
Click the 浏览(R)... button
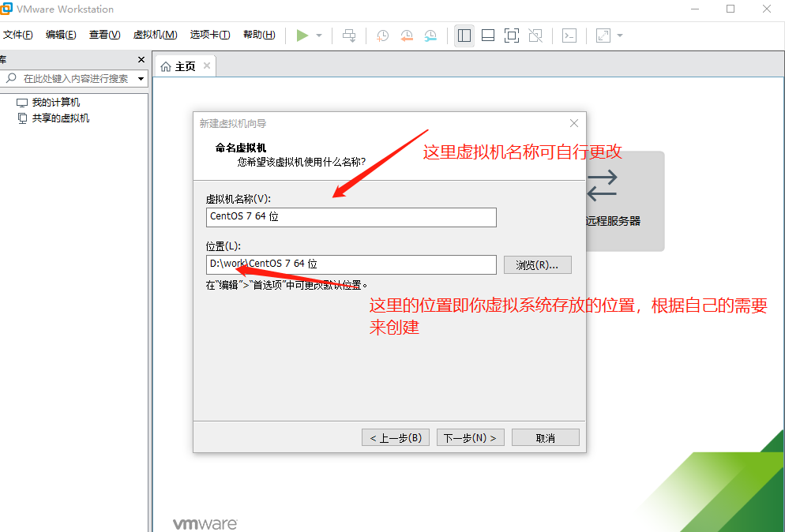(x=537, y=264)
